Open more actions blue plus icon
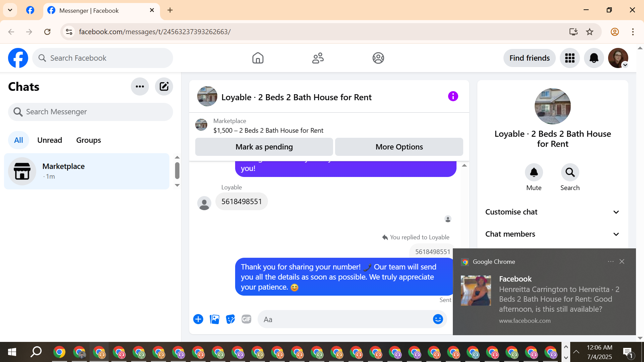This screenshot has height=362, width=644. (198, 319)
